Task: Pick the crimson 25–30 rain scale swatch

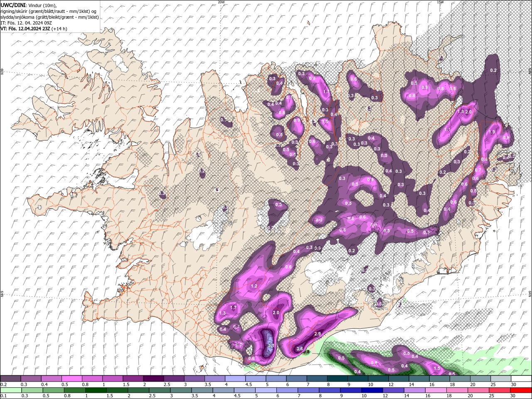Action: pos(500,390)
